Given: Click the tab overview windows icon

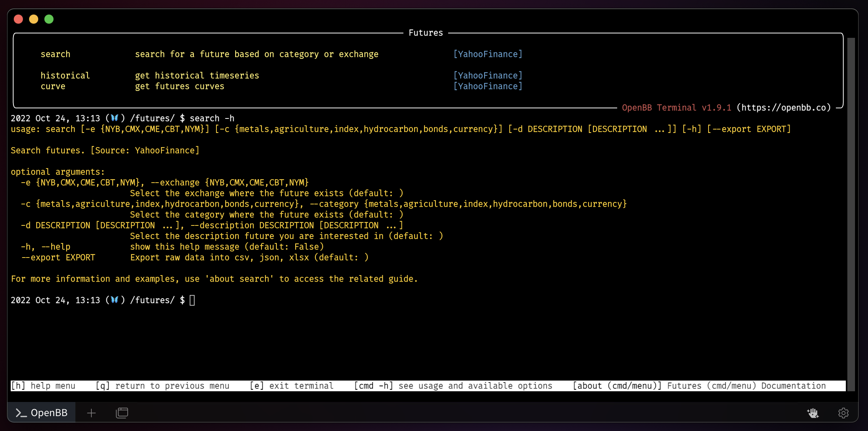Looking at the screenshot, I should tap(122, 413).
